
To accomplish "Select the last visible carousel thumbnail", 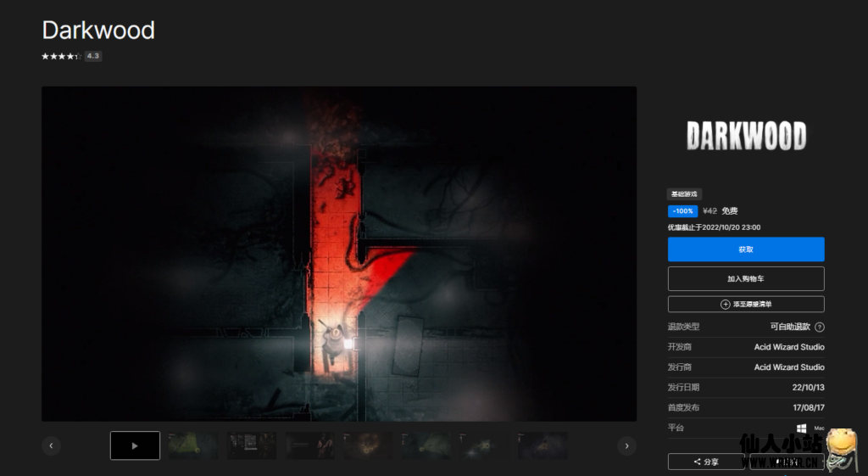I will click(x=542, y=445).
